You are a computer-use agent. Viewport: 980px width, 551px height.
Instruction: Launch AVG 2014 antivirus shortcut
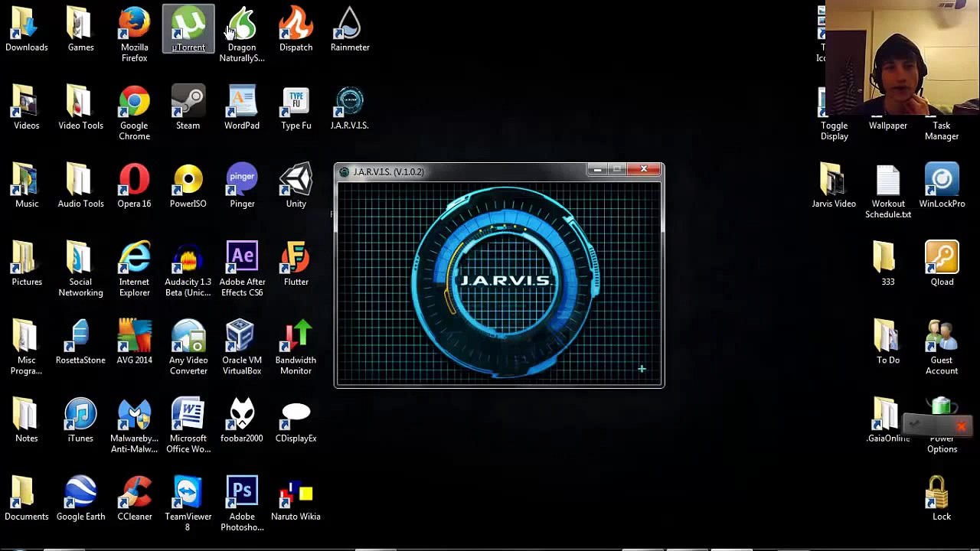pyautogui.click(x=134, y=341)
